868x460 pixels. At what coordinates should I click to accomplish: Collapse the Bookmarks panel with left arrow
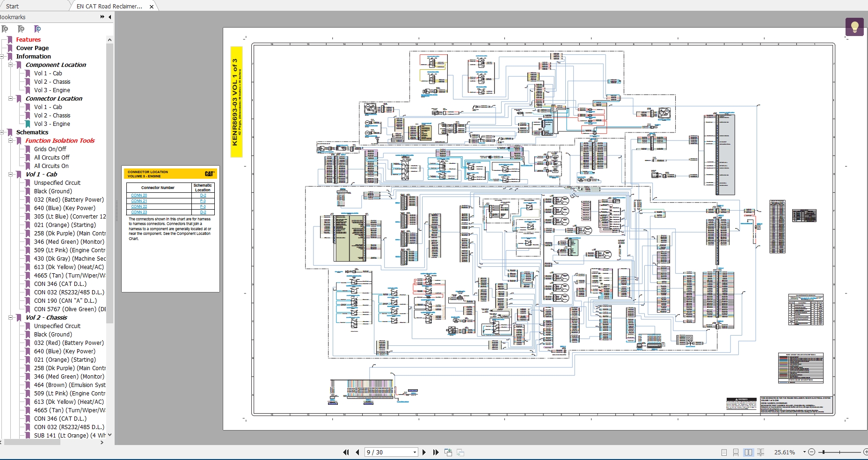click(110, 17)
